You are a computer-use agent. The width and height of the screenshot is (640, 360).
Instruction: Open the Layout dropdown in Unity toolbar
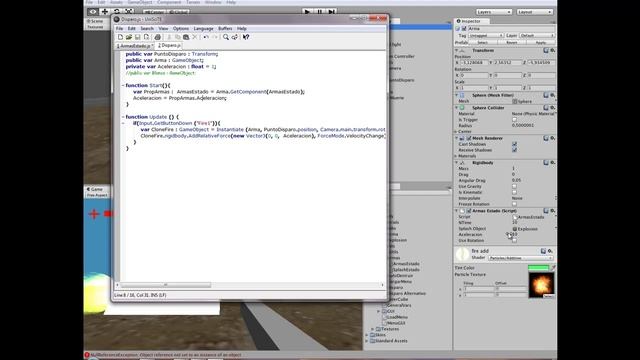point(535,12)
